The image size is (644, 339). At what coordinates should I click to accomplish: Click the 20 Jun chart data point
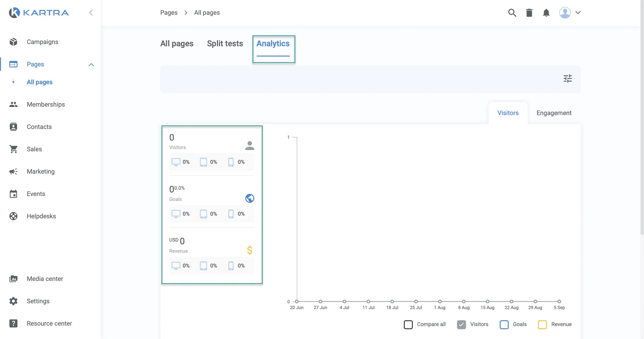click(297, 301)
